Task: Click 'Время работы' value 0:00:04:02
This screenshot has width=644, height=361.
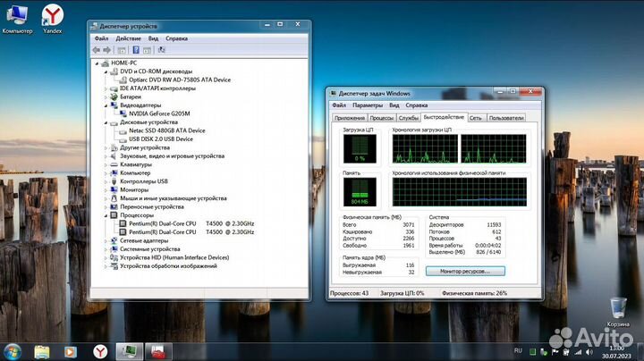Action: click(x=488, y=246)
